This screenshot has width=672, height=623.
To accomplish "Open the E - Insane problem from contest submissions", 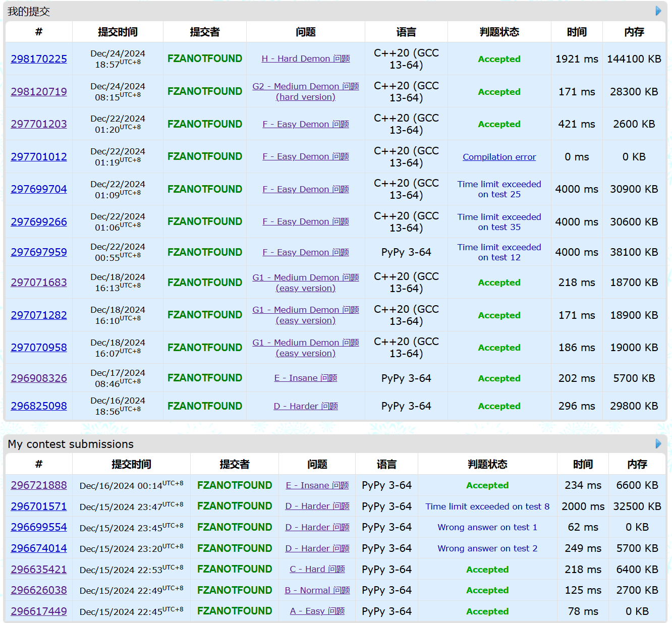I will coord(317,485).
